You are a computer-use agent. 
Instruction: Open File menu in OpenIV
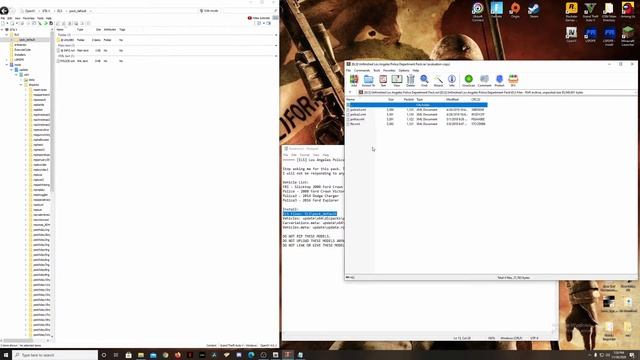click(x=3, y=18)
